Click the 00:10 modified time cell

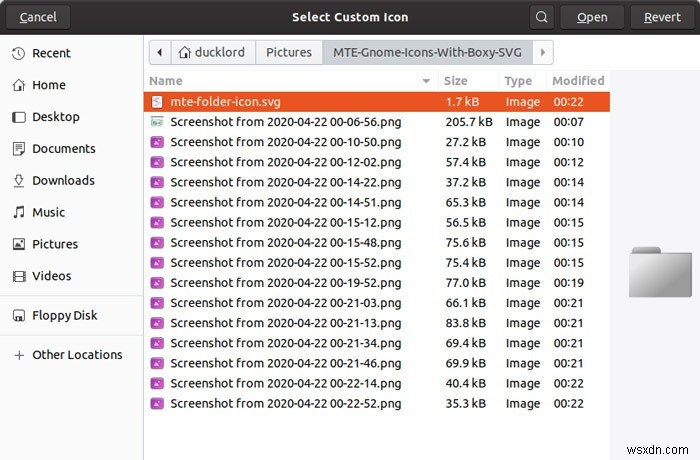coord(569,142)
